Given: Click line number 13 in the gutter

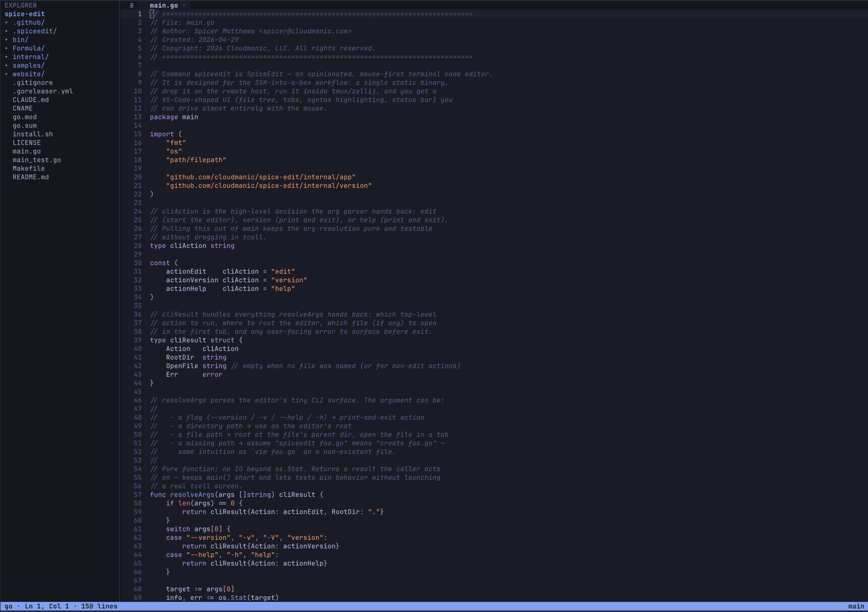Looking at the screenshot, I should click(138, 117).
